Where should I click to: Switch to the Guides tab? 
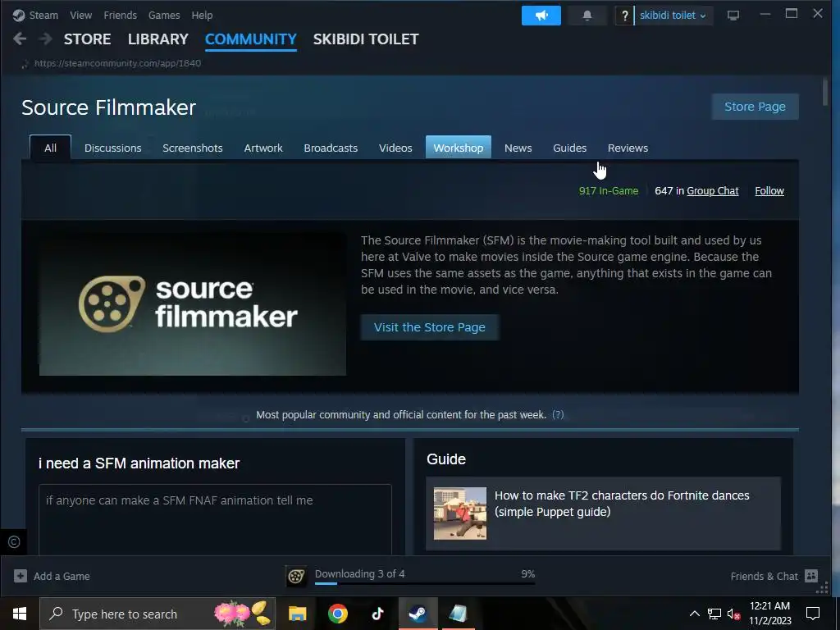click(569, 148)
